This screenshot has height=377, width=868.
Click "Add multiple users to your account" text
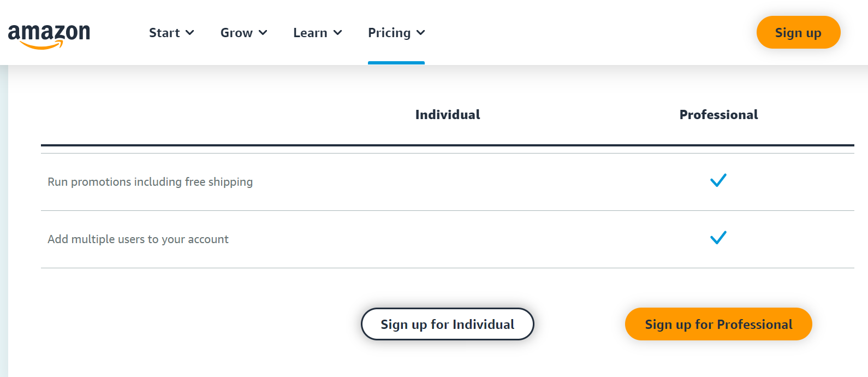tap(138, 239)
